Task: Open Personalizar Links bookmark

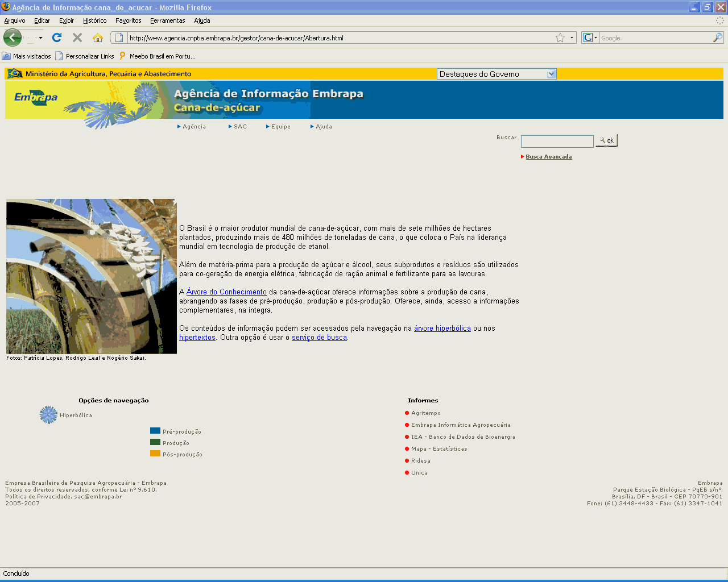Action: point(84,56)
